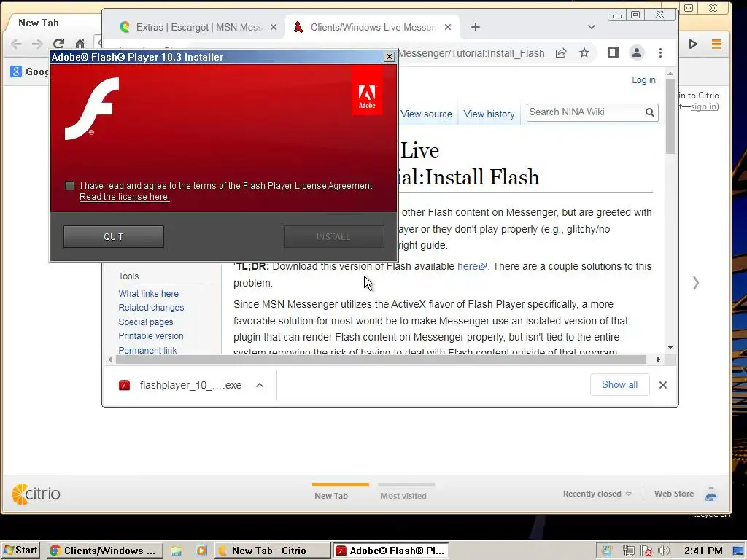Viewport: 747px width, 560px height.
Task: Open the Google bookmark in Citrio bar
Action: (28, 72)
